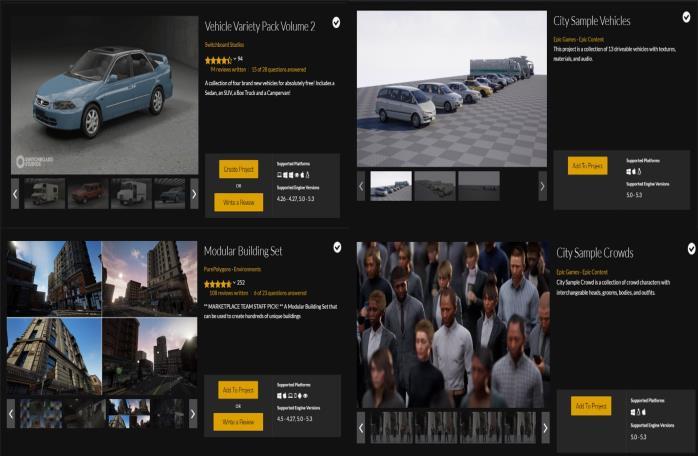698x456 pixels.
Task: Open '4 of 23 questions answered' link
Action: click(x=280, y=293)
